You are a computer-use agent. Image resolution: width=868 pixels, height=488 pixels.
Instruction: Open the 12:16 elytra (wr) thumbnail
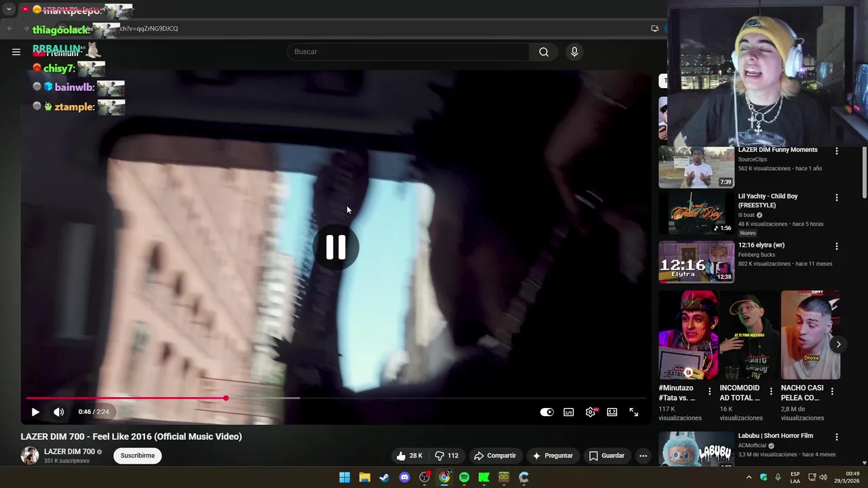click(x=696, y=262)
